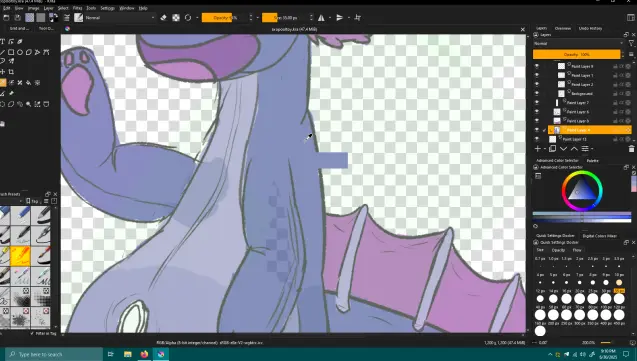
Task: Move the layer down with arrow icon
Action: [x=563, y=149]
